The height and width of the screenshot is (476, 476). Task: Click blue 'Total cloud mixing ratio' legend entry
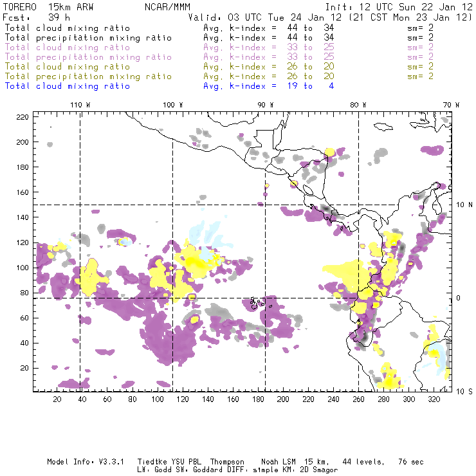click(x=68, y=86)
